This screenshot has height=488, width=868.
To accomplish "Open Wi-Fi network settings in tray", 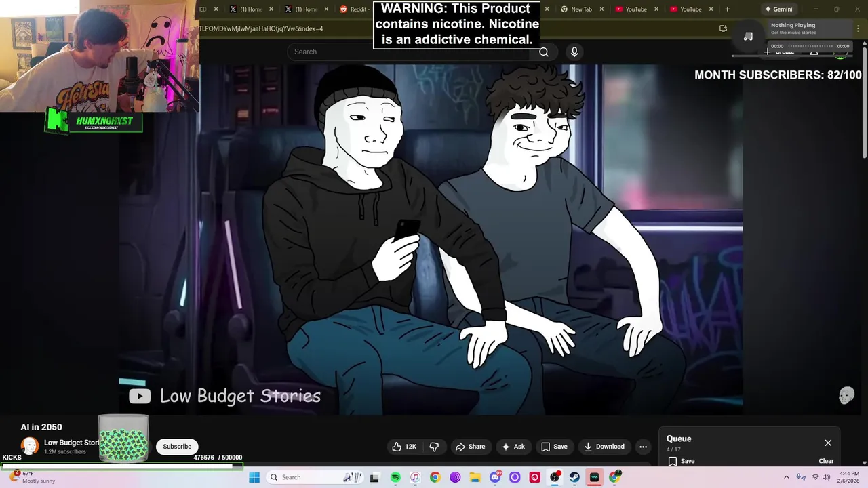I will click(815, 477).
